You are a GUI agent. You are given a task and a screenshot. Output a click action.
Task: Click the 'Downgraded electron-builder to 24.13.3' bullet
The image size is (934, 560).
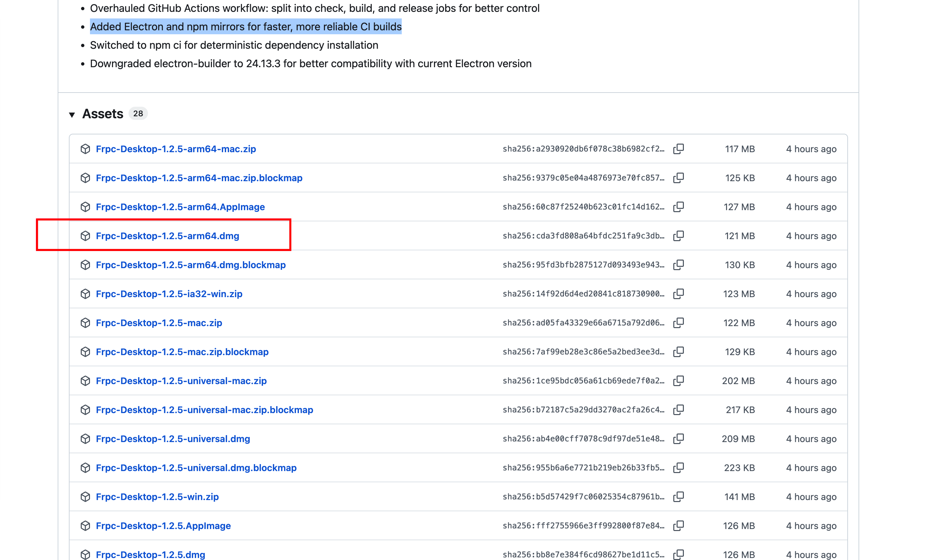tap(311, 64)
